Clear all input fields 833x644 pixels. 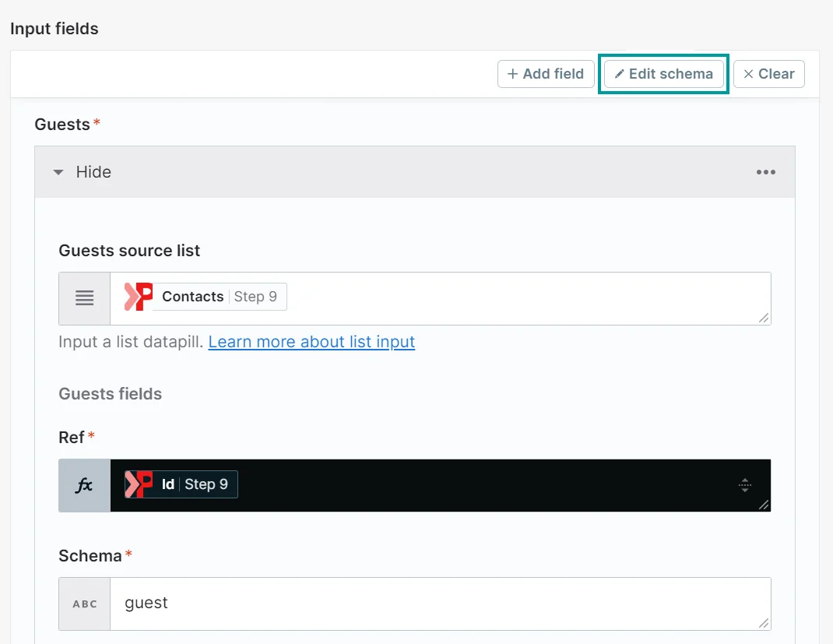pyautogui.click(x=768, y=74)
